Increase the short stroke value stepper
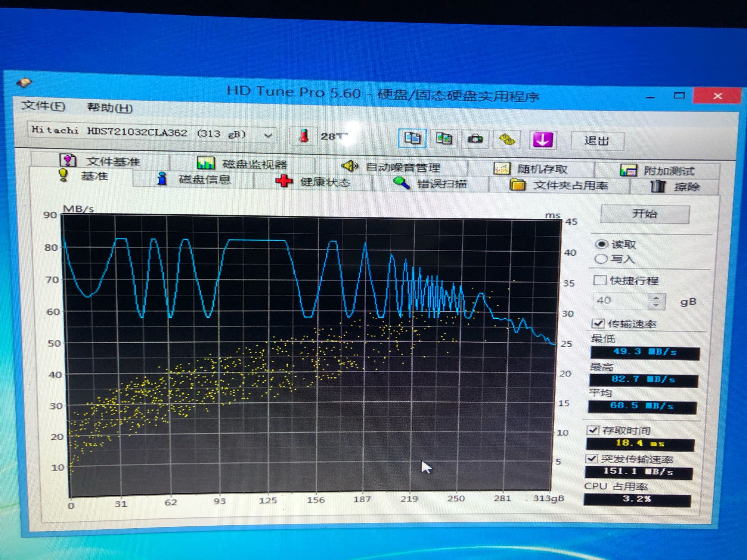The width and height of the screenshot is (747, 560). [657, 298]
